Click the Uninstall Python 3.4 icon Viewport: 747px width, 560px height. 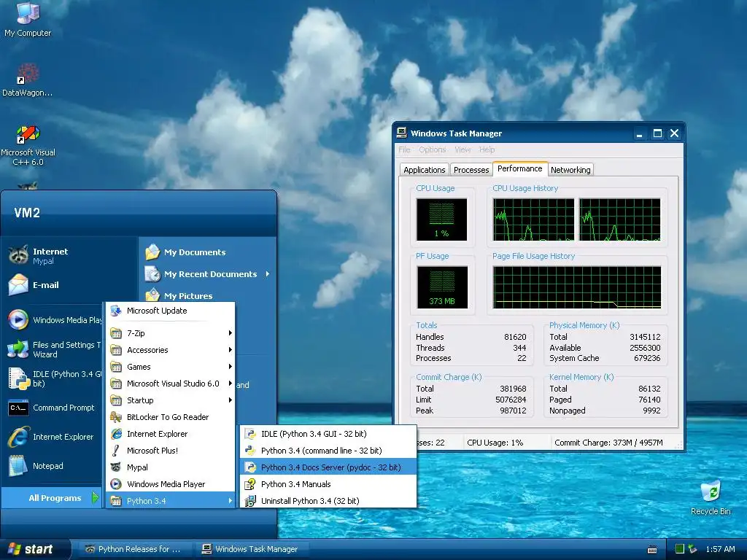pyautogui.click(x=250, y=501)
